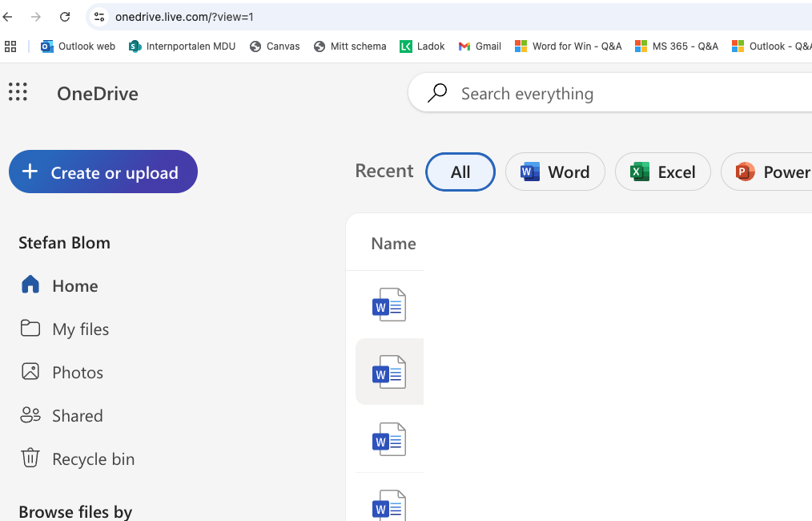Open the Microsoft app launcher waffle icon
The height and width of the screenshot is (521, 812).
click(18, 91)
